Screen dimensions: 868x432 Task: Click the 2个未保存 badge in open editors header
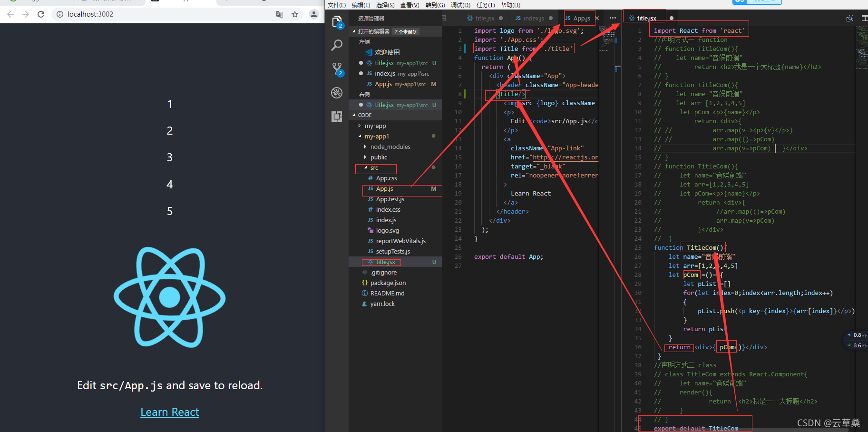point(406,31)
